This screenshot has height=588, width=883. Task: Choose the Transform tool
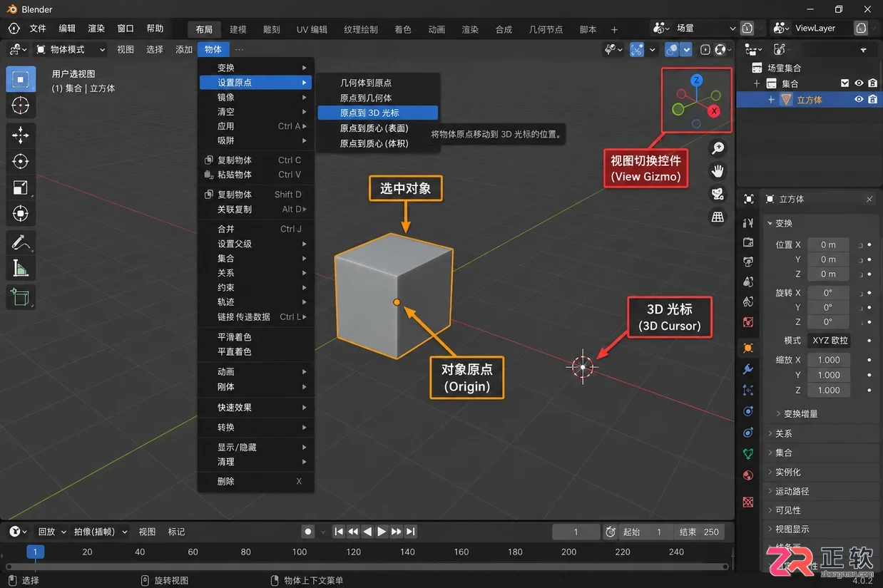click(x=21, y=214)
